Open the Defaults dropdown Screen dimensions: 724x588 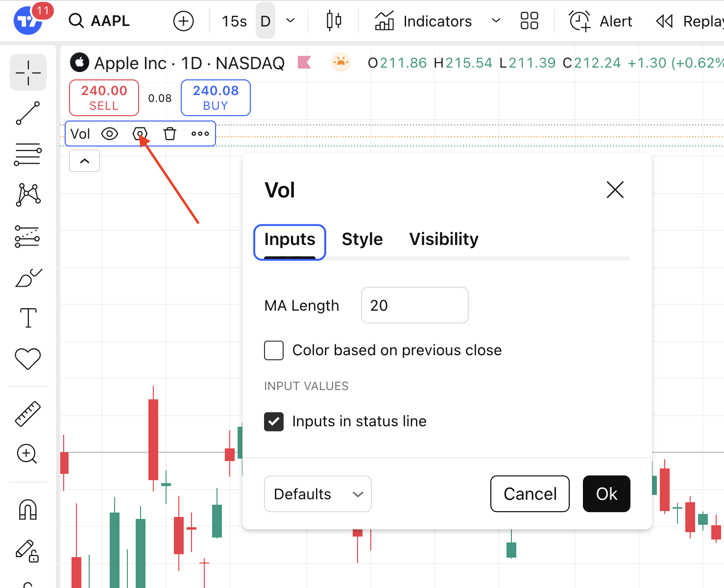pyautogui.click(x=317, y=494)
